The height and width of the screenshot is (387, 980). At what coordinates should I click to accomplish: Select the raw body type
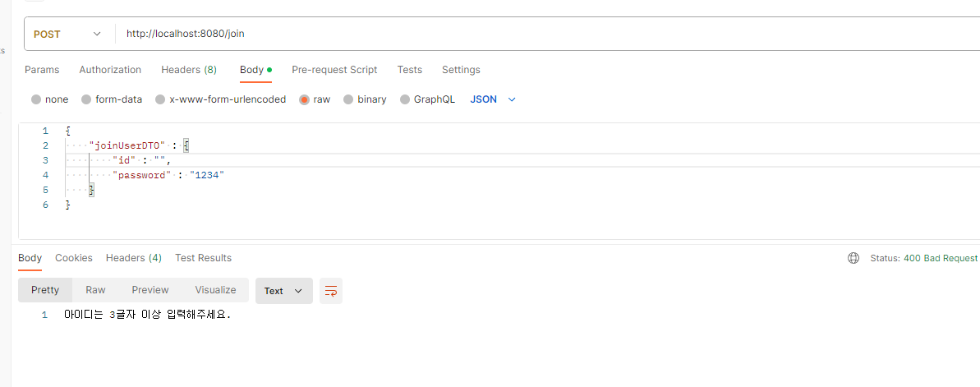coord(315,99)
